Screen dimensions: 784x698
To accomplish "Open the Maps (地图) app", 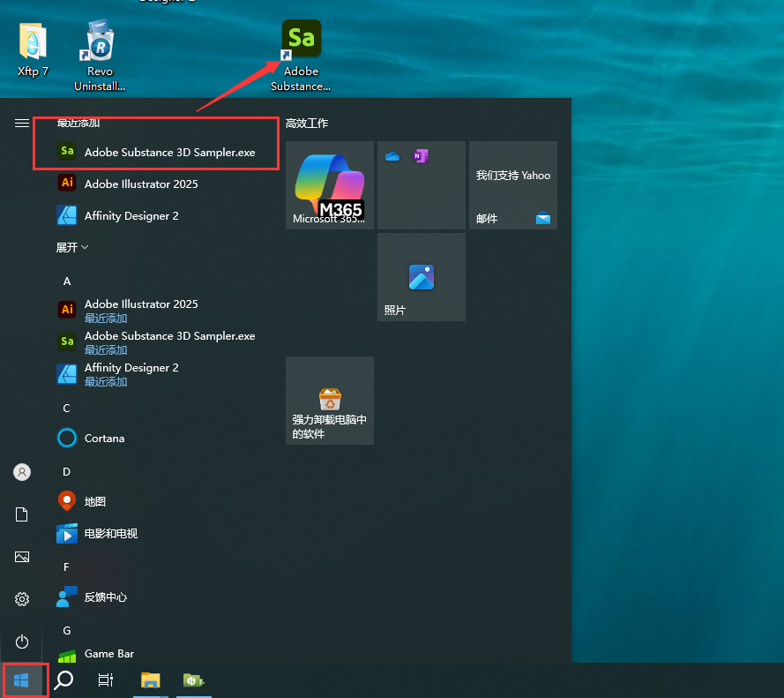I will [x=95, y=501].
